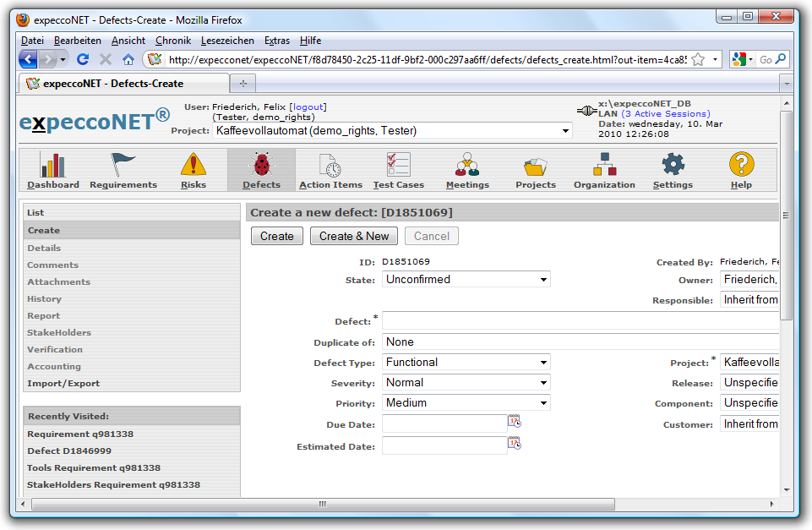Open Risks warning triangle icon
The width and height of the screenshot is (812, 530).
(193, 165)
